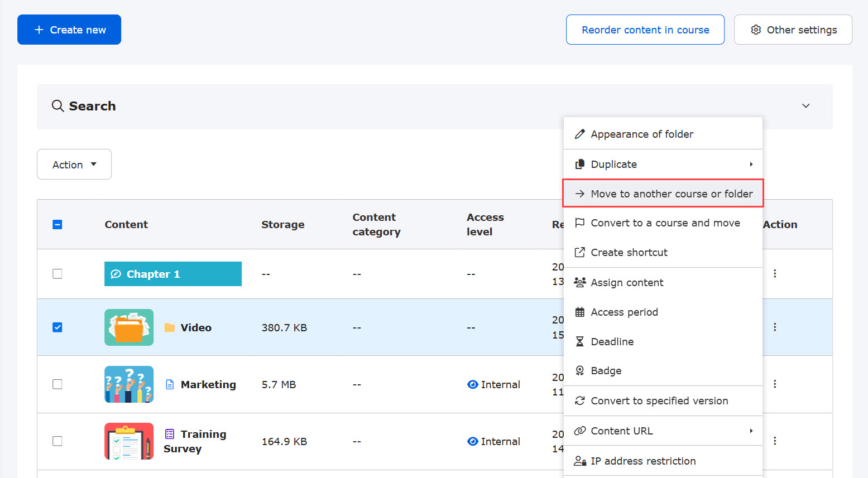Click the Duplicate copy icon in menu
The width and height of the screenshot is (868, 478).
click(x=580, y=165)
